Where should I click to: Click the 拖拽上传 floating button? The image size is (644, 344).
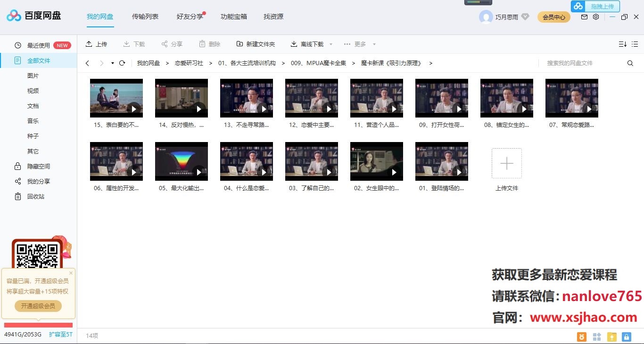click(x=595, y=6)
